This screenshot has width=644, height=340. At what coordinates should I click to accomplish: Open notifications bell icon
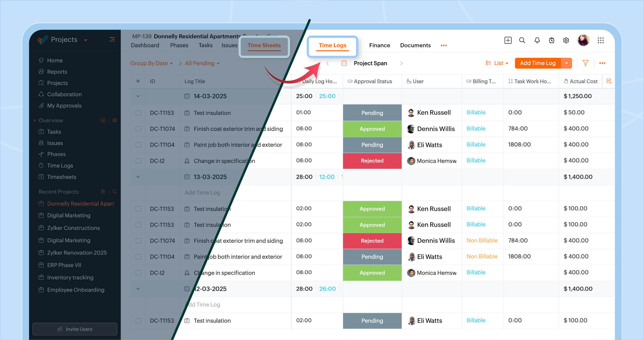[537, 40]
